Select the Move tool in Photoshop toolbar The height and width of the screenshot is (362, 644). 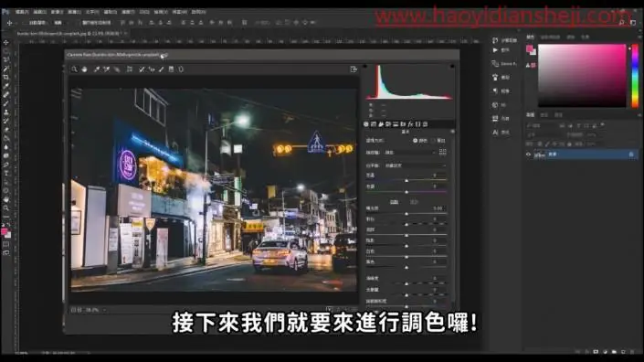pyautogui.click(x=5, y=42)
